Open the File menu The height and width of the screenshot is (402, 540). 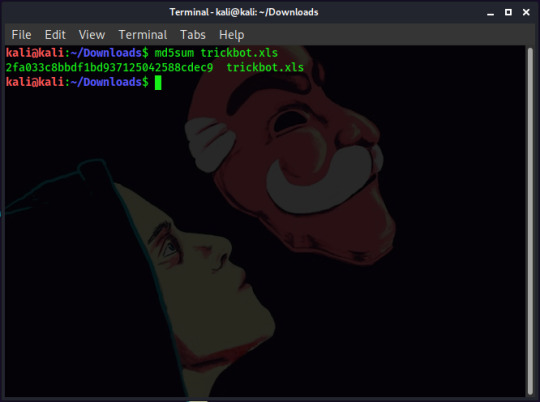[21, 35]
